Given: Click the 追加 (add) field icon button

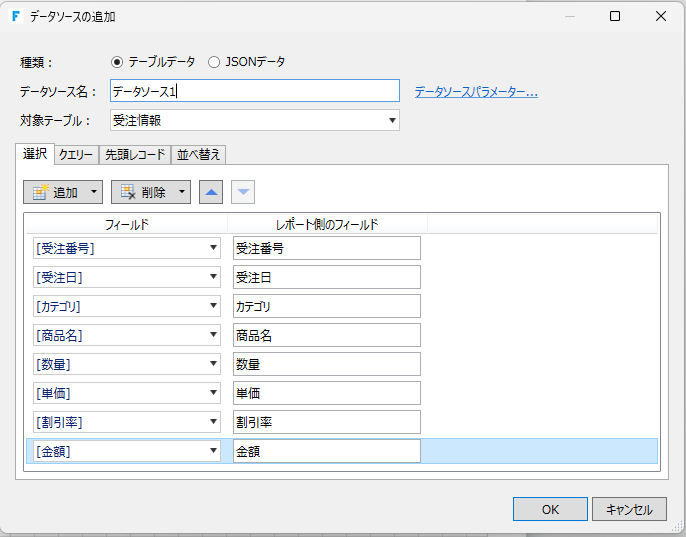Looking at the screenshot, I should click(54, 192).
